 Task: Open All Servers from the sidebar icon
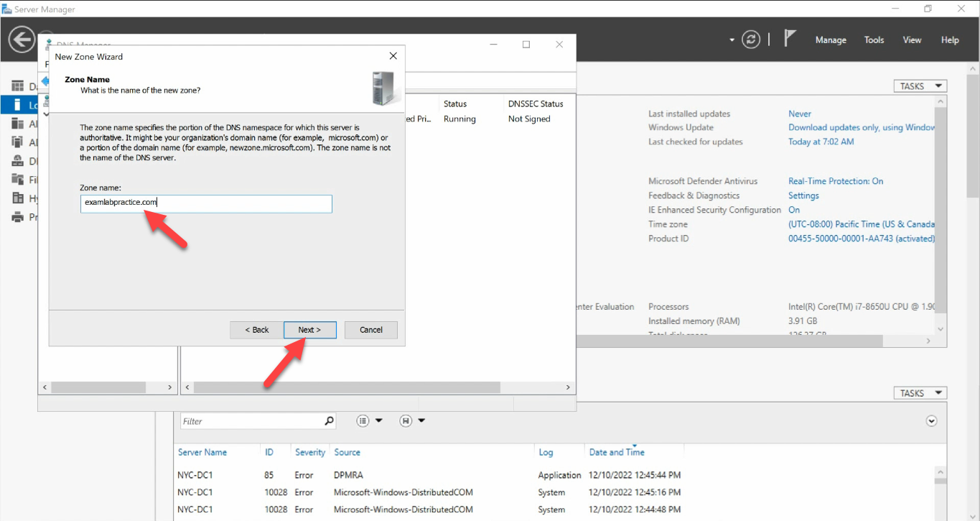[x=17, y=124]
